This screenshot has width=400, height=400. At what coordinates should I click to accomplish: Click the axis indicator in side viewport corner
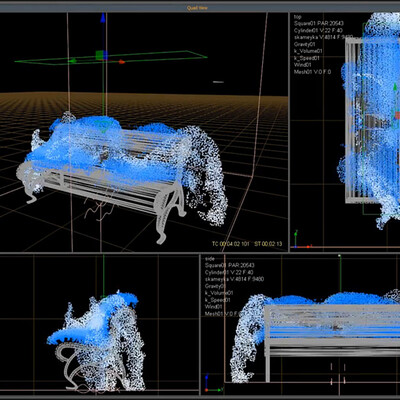[x=213, y=383]
